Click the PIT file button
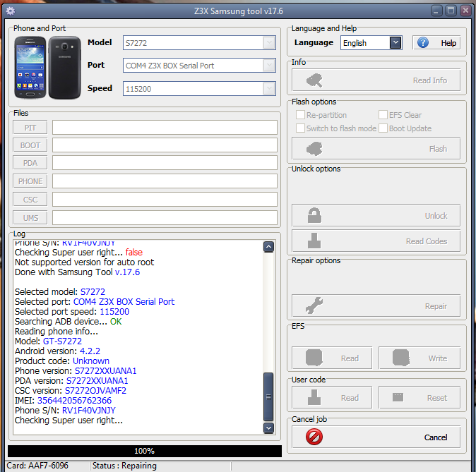Viewport: 476px width, 472px height. click(30, 128)
